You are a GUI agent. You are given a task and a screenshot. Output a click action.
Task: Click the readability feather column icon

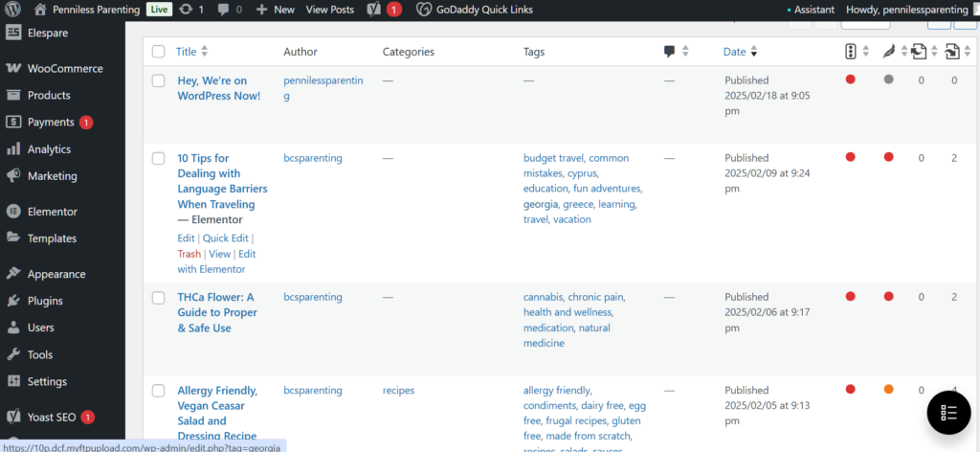pyautogui.click(x=888, y=52)
